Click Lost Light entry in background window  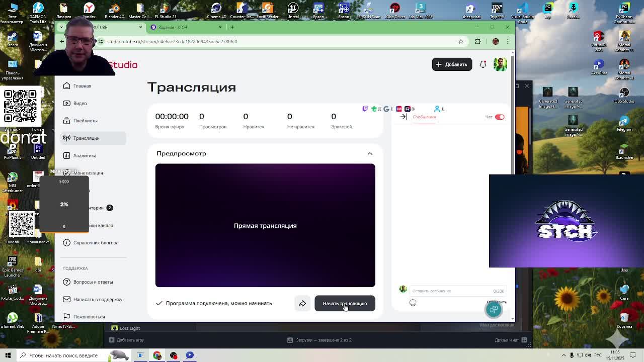[126, 328]
